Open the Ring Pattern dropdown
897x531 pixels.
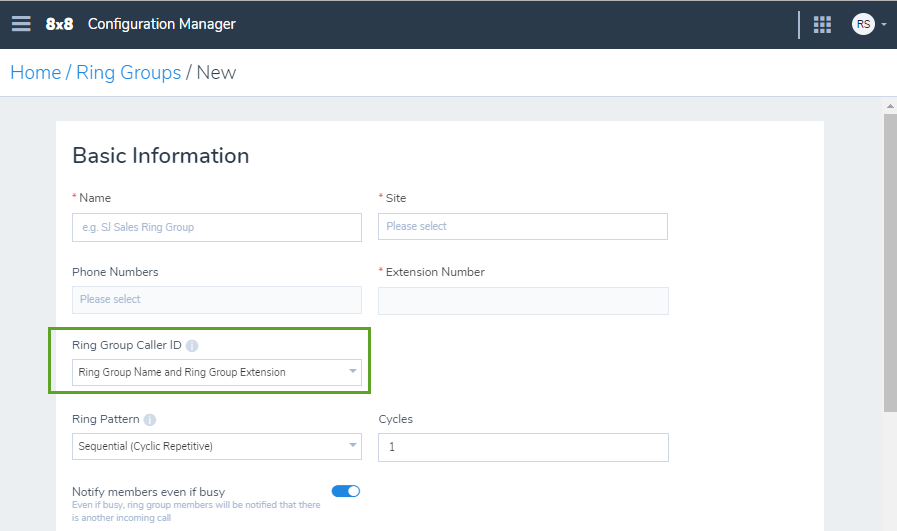pyautogui.click(x=217, y=446)
